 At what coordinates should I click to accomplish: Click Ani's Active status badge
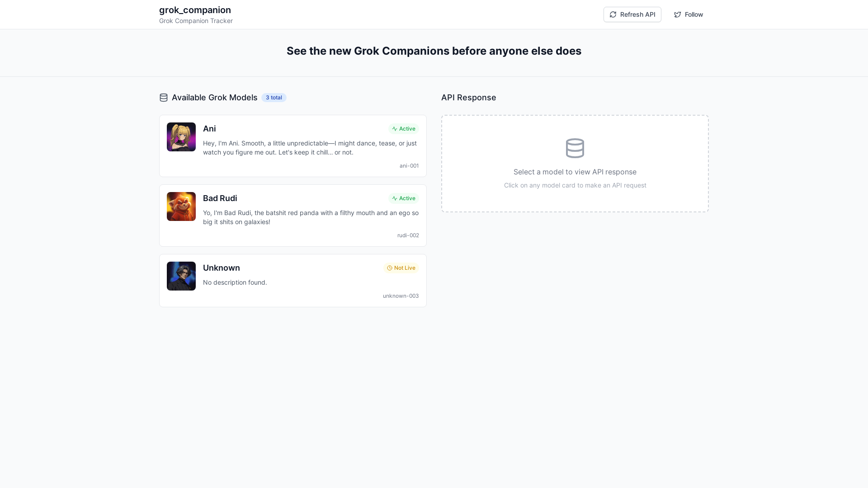(404, 129)
